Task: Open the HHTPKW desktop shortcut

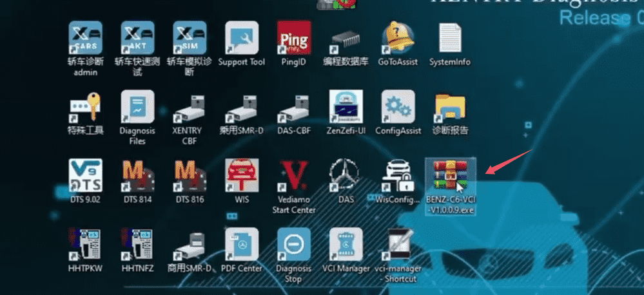Action: [85, 245]
